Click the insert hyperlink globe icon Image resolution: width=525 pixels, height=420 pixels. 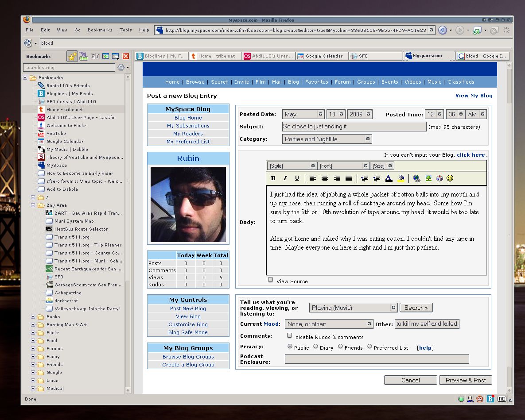(x=416, y=178)
